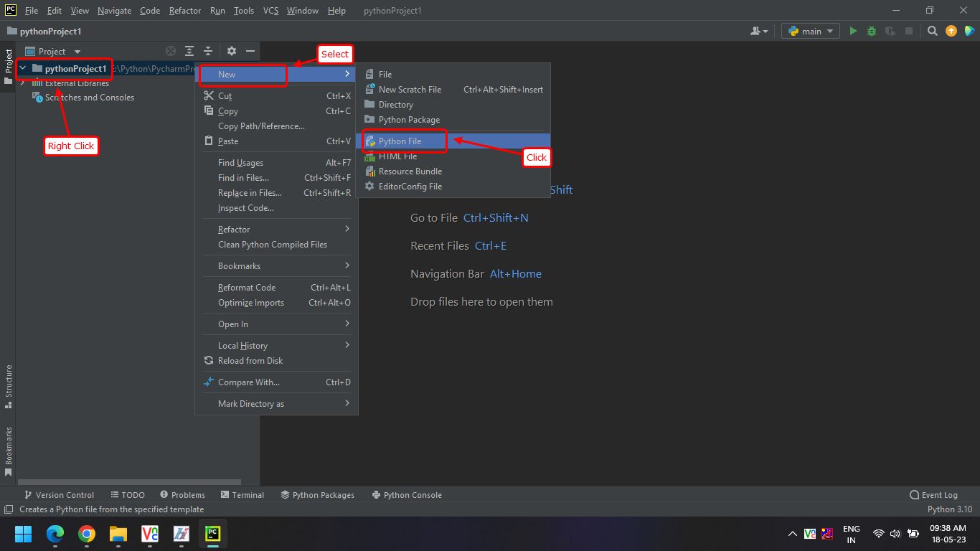Choose Copy Path/Reference entry
Viewport: 980px width, 551px height.
pos(276,126)
